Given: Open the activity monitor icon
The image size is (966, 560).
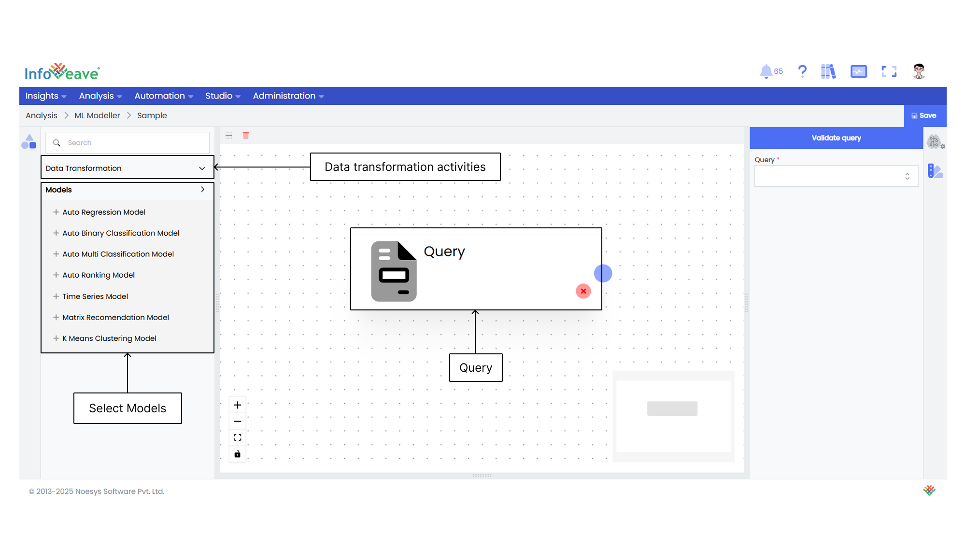Looking at the screenshot, I should [859, 71].
